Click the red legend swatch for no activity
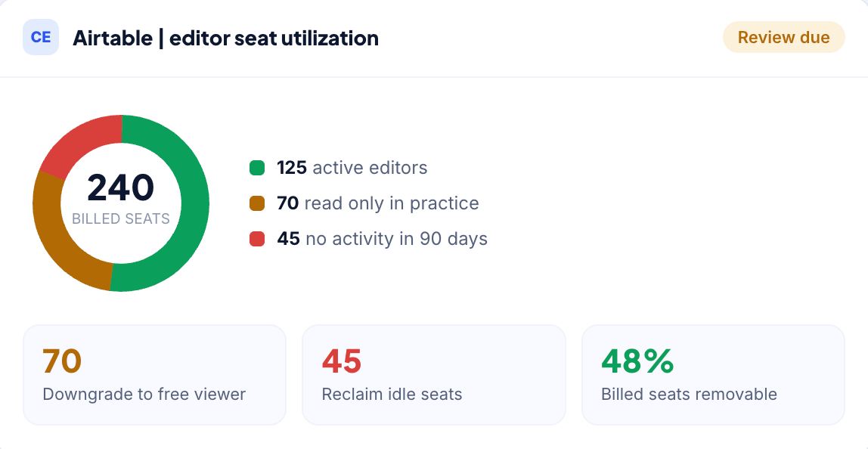Viewport: 868px width, 449px height. click(257, 239)
